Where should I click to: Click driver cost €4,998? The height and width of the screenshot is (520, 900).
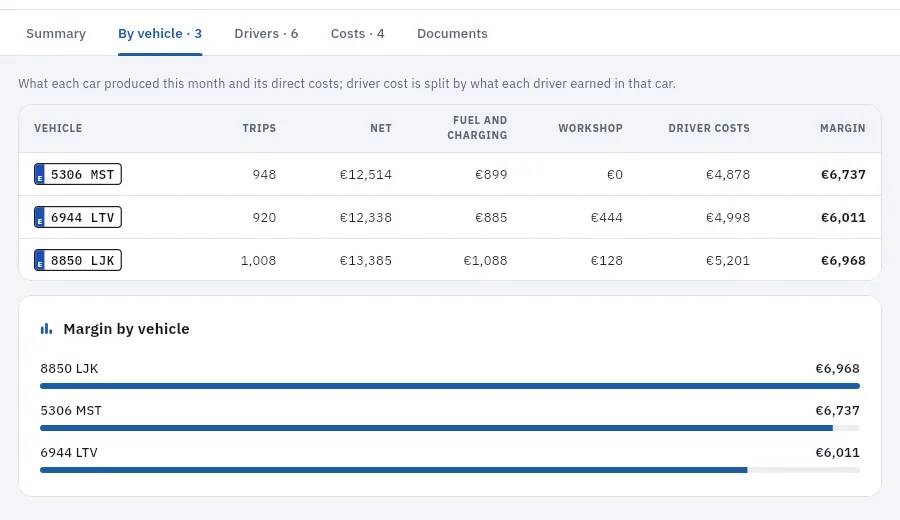click(728, 217)
